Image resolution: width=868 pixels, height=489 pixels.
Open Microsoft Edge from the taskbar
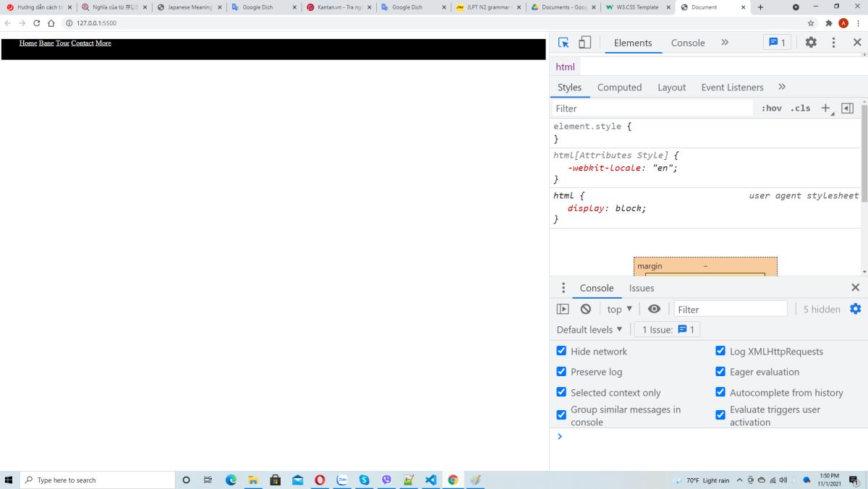point(231,480)
